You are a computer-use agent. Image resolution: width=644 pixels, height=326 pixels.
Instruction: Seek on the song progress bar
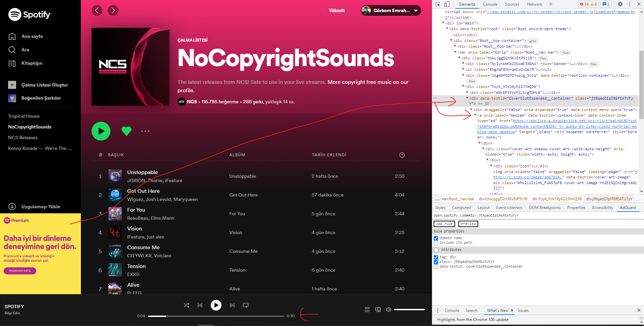(x=216, y=316)
